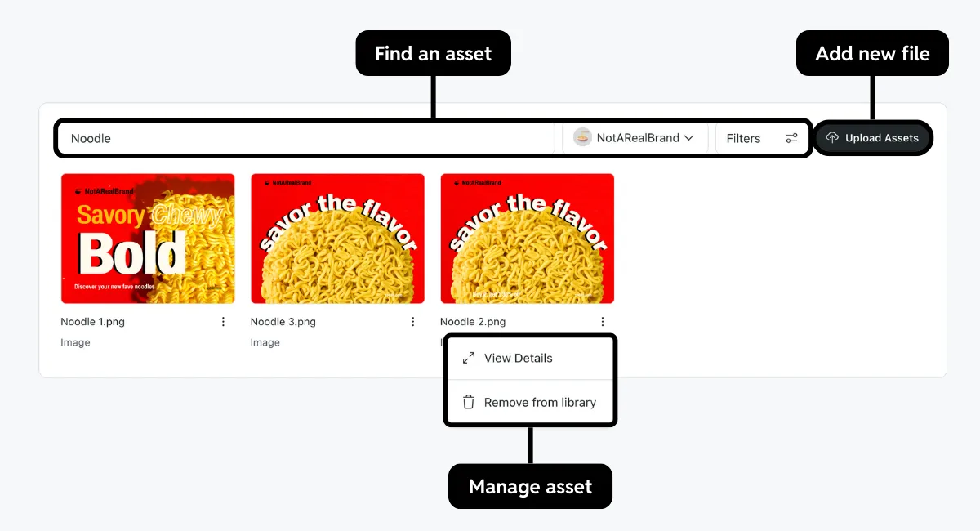
Task: Click the Filters sliders control
Action: coord(791,138)
